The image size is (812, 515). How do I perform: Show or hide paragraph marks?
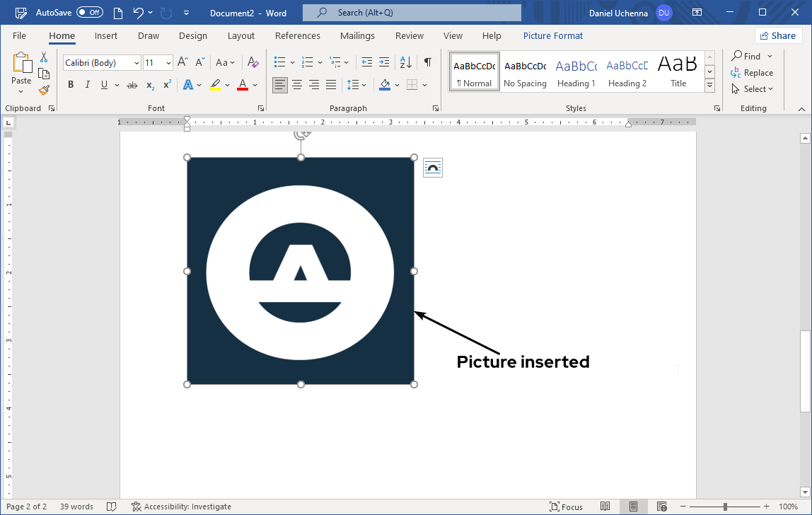427,62
